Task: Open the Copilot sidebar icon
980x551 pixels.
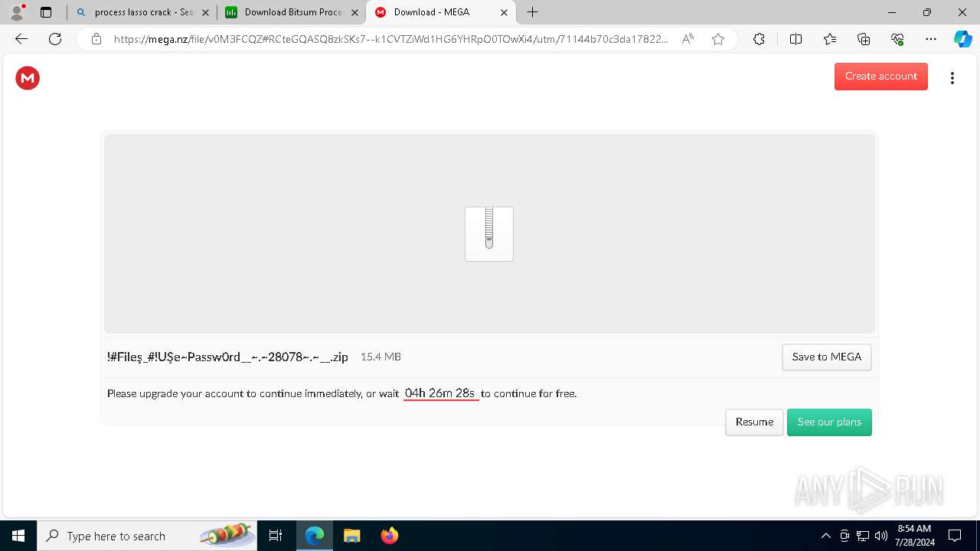Action: coord(962,39)
